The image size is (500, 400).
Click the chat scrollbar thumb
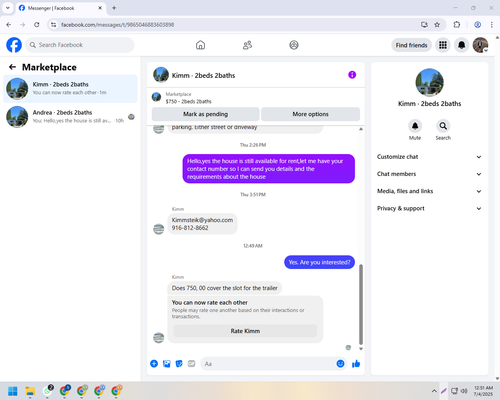361,304
